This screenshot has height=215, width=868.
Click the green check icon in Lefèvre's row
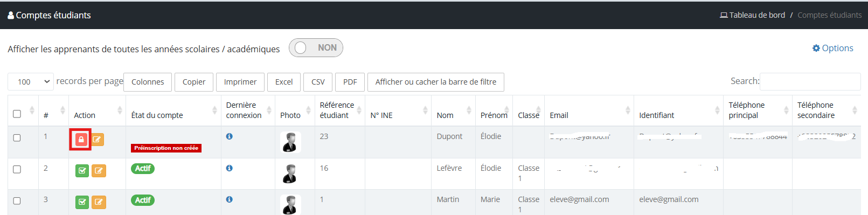[x=82, y=171]
